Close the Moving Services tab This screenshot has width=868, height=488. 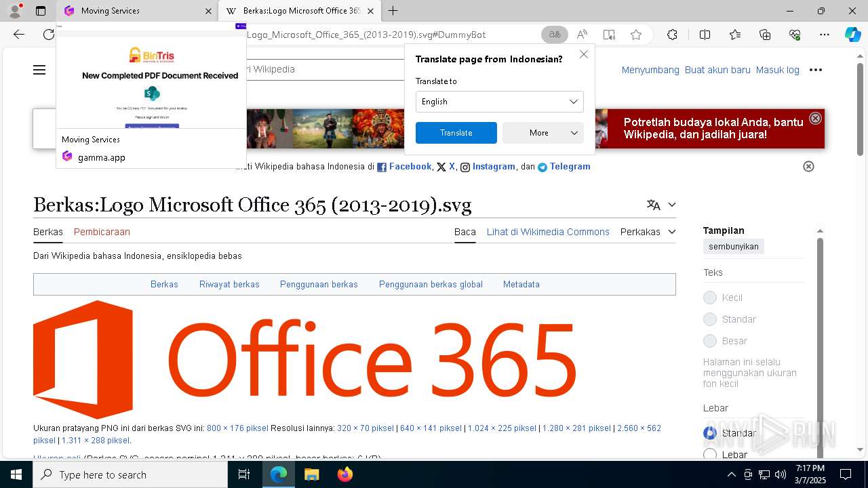point(208,11)
